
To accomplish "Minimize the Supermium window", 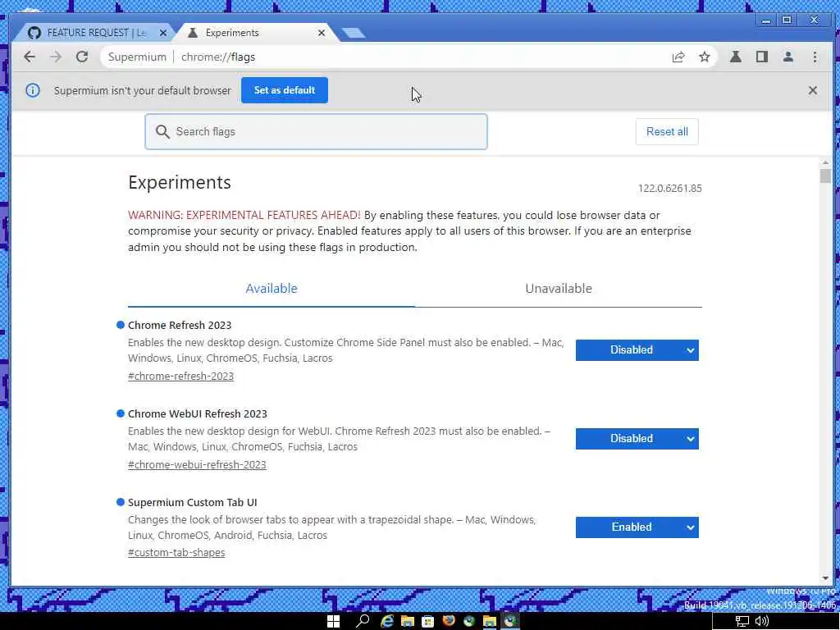I will coord(766,21).
